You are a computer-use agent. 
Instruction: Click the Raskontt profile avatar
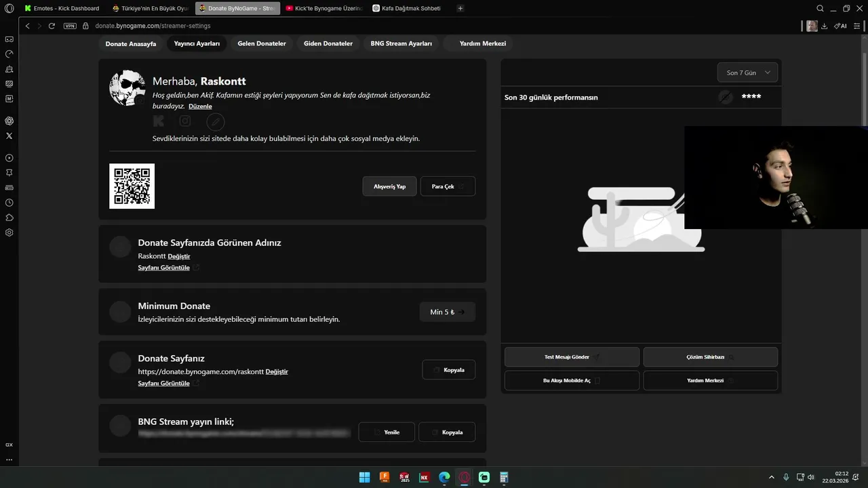pos(127,88)
